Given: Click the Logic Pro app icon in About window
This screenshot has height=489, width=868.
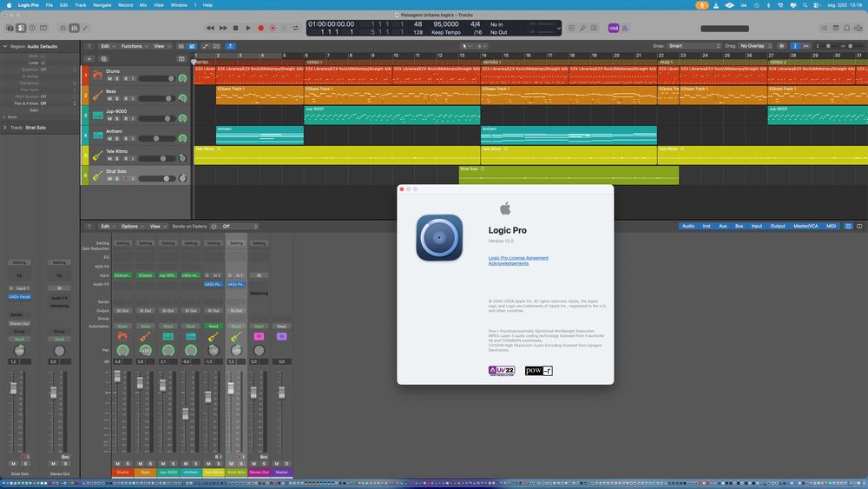Looking at the screenshot, I should [x=439, y=238].
